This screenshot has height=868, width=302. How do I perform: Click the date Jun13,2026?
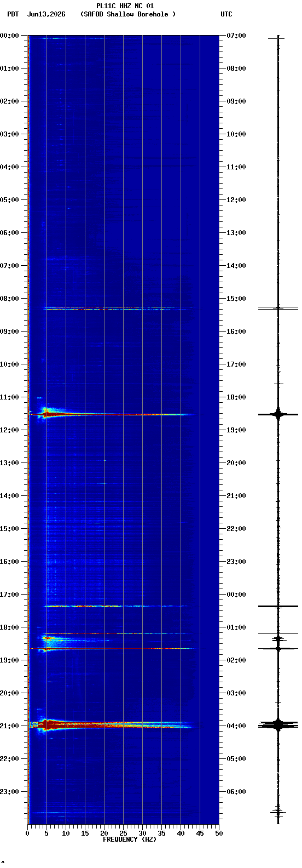point(46,14)
